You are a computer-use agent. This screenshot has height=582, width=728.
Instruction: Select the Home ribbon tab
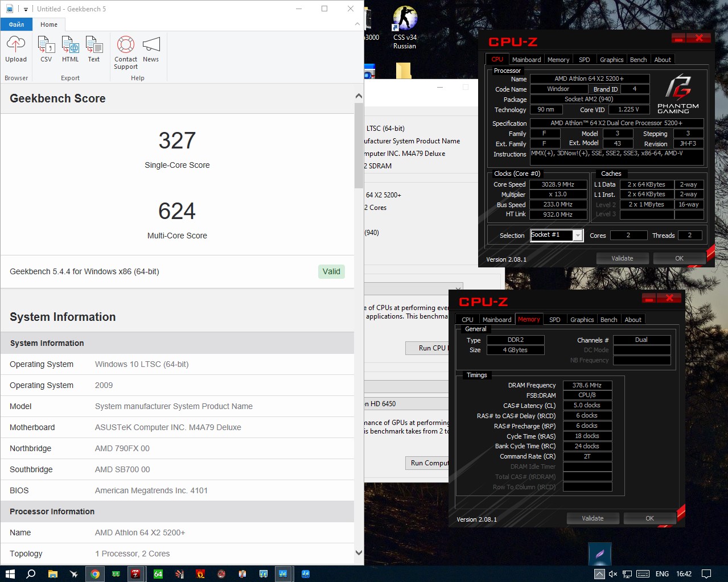click(x=49, y=24)
